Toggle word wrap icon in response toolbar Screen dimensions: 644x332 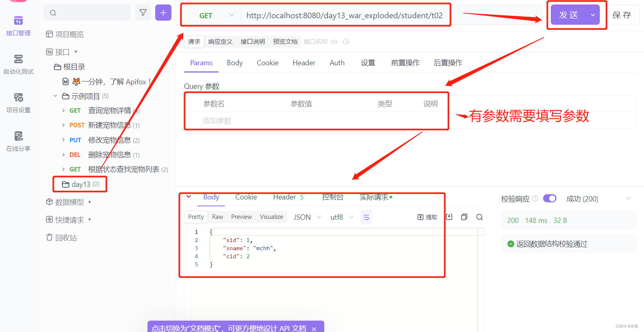pyautogui.click(x=366, y=217)
